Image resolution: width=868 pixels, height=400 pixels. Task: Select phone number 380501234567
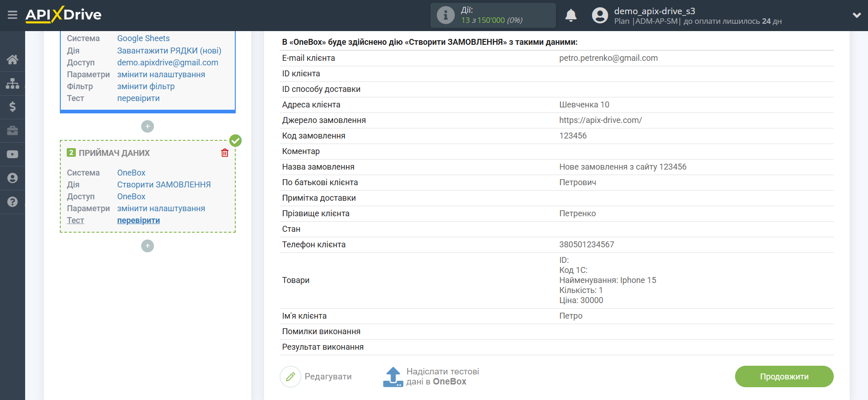(587, 245)
